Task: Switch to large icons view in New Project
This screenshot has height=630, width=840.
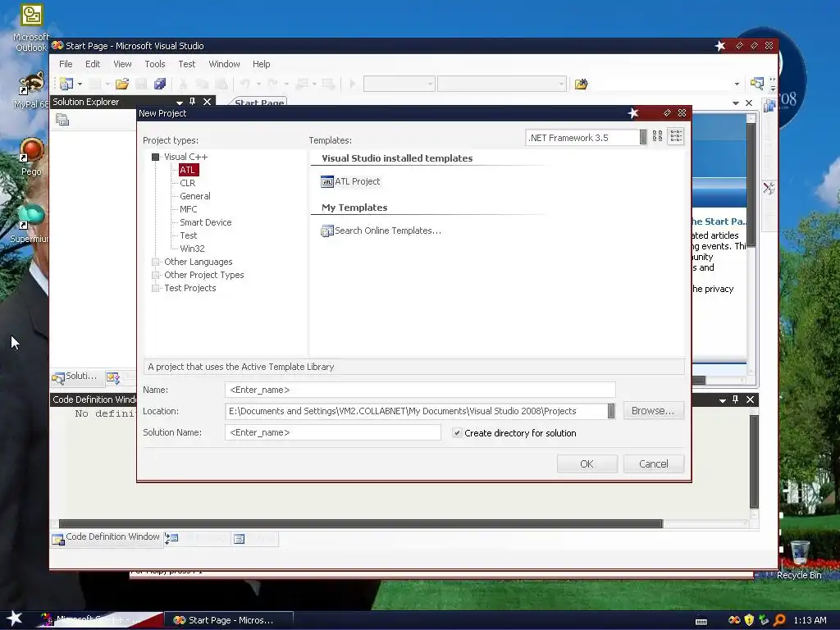Action: 657,137
